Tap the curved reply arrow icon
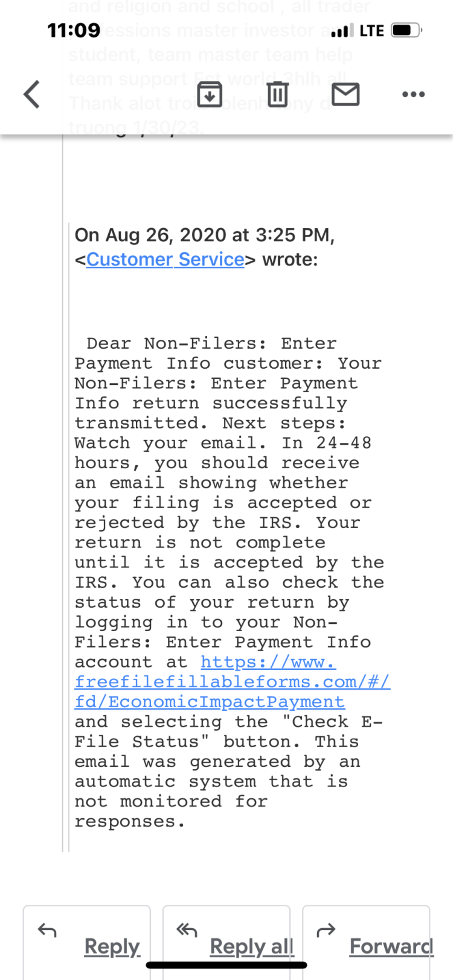453x980 pixels. (47, 931)
